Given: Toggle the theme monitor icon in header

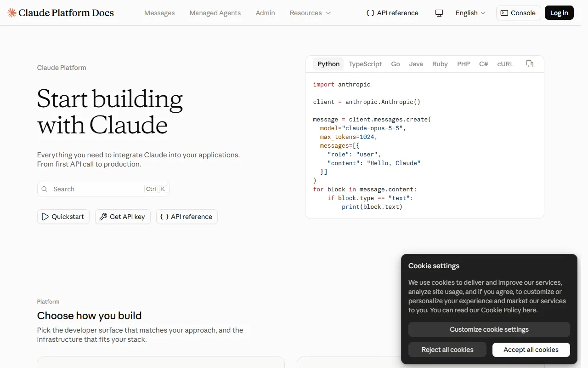Looking at the screenshot, I should click(439, 13).
